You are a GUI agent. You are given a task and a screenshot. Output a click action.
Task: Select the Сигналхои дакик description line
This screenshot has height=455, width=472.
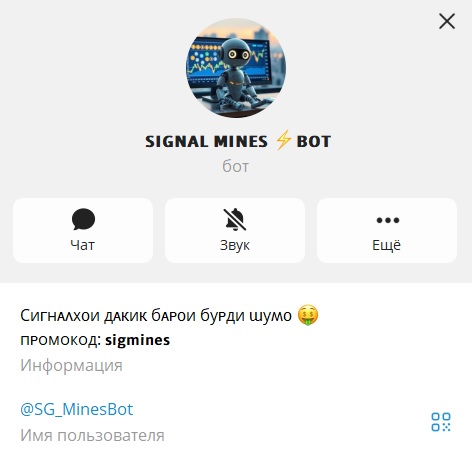point(156,316)
